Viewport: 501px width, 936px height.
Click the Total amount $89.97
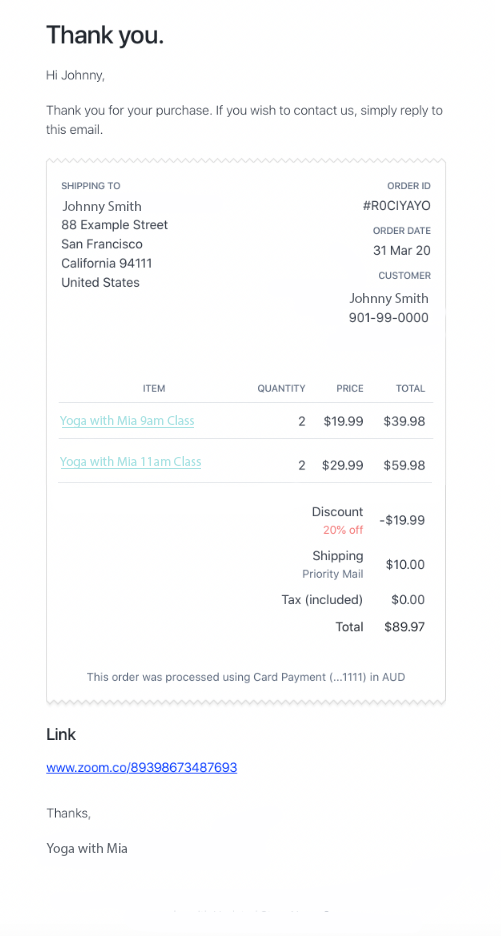[x=405, y=627]
